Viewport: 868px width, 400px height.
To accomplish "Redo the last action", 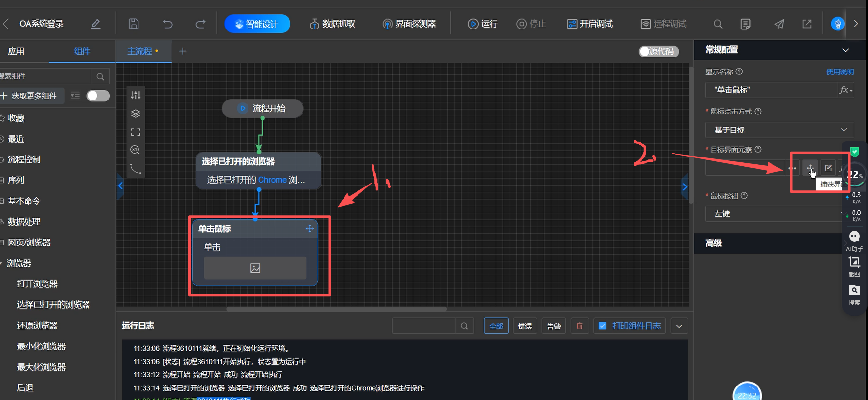I will pos(200,24).
